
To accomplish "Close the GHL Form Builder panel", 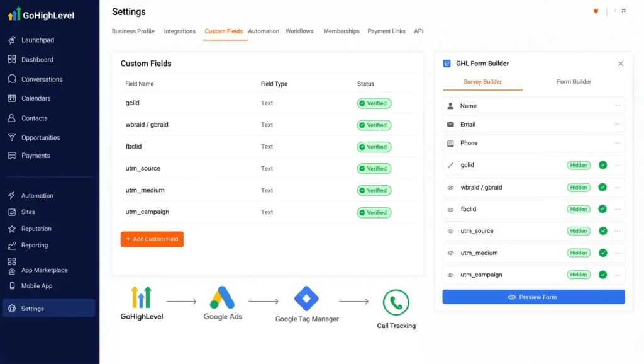I will (x=621, y=64).
